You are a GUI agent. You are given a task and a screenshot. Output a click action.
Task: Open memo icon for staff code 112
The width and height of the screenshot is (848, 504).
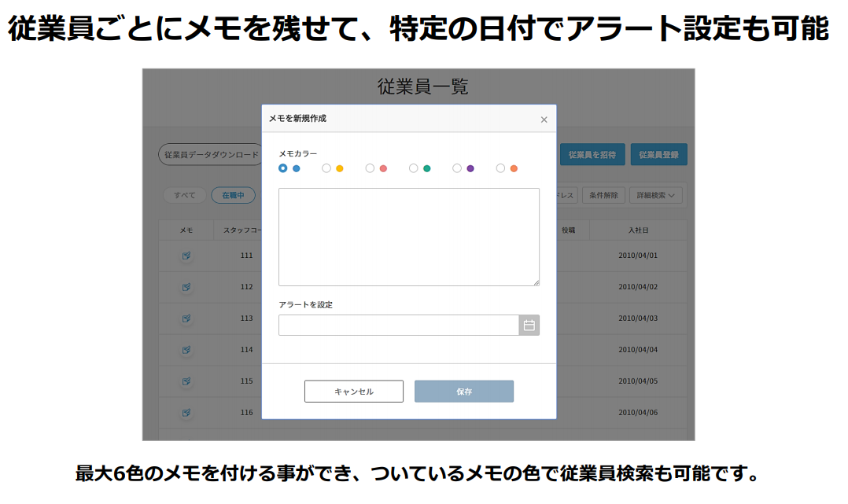click(186, 287)
